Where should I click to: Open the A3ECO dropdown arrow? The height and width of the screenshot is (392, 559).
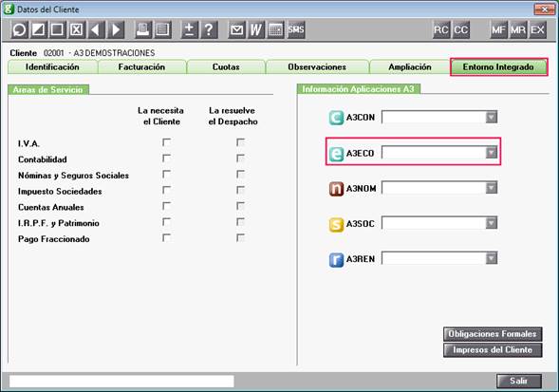coord(492,152)
